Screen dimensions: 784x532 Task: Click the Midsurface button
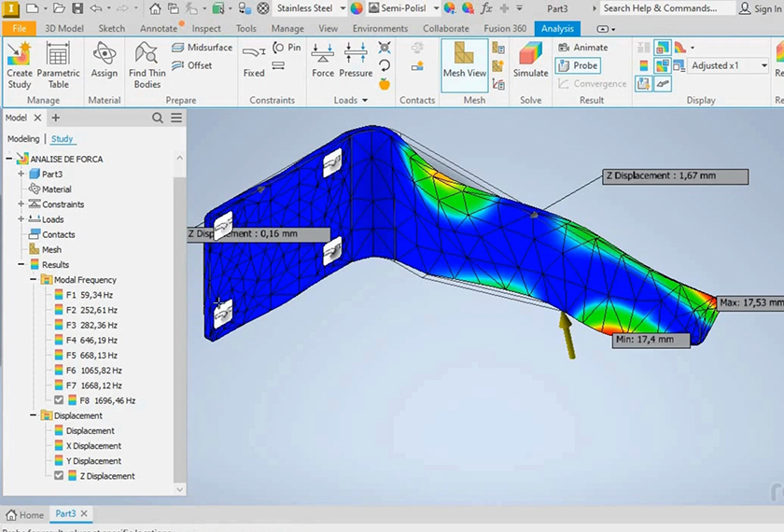(203, 48)
